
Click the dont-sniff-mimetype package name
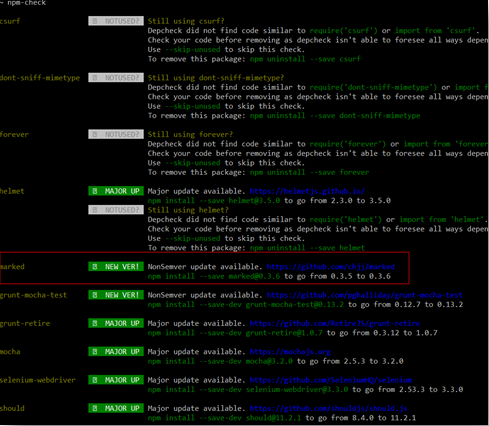40,78
